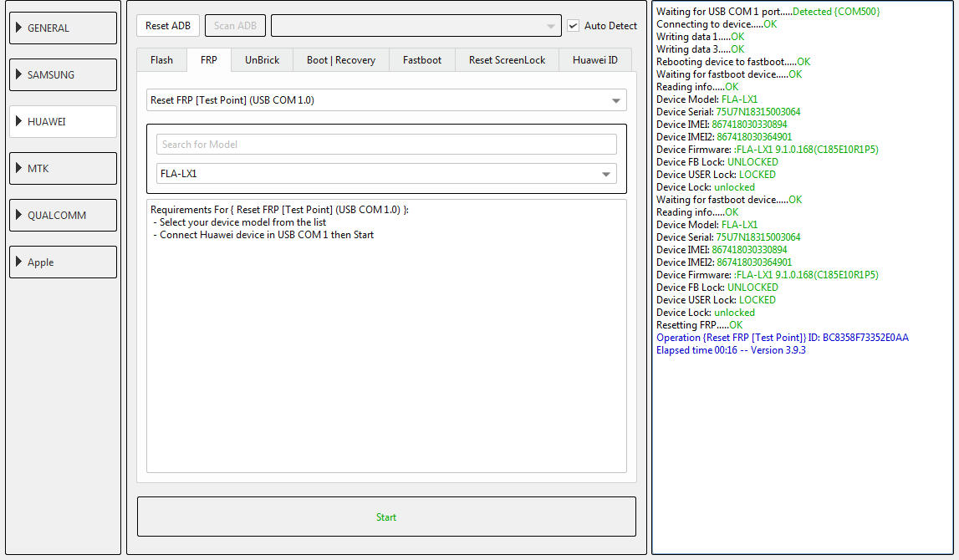Screen dimensions: 959x560
Task: Click the first 'Device IMEI: 867418030330894' log line
Action: click(722, 125)
